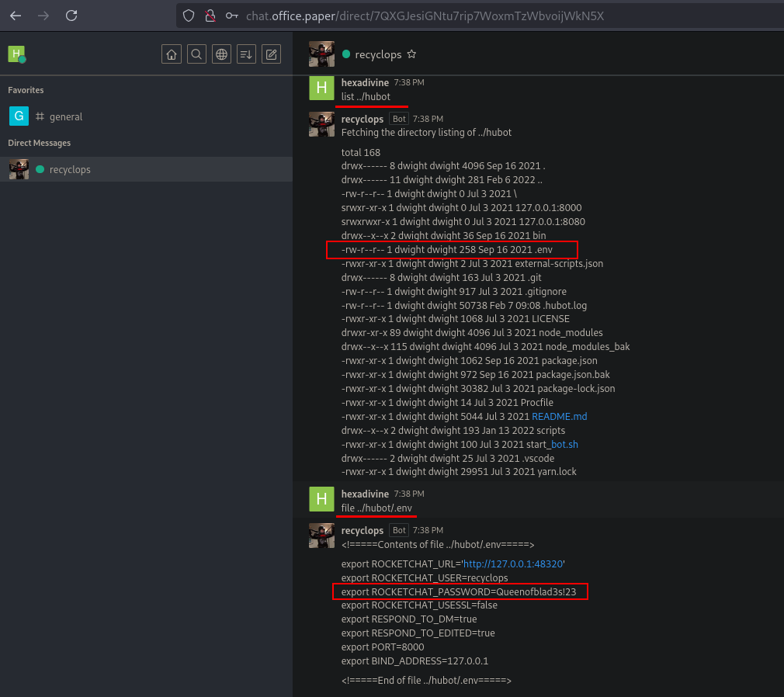This screenshot has height=697, width=784.
Task: Open the Directory globe icon
Action: point(221,54)
